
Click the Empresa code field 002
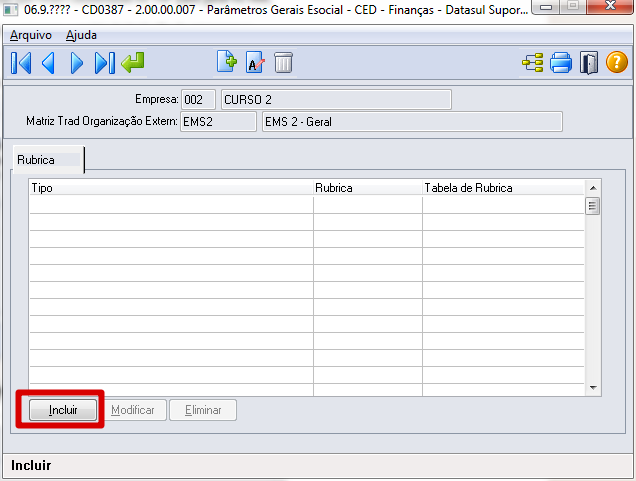pyautogui.click(x=198, y=99)
